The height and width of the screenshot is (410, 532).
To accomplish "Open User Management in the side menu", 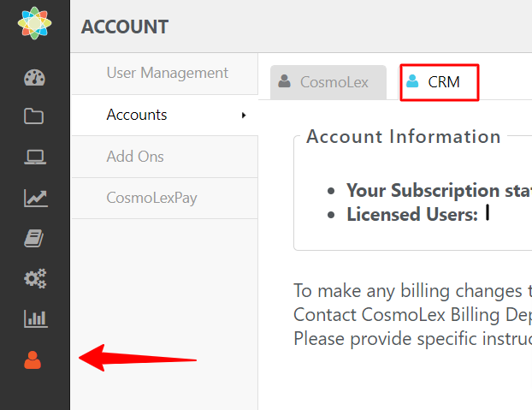I will tap(167, 73).
